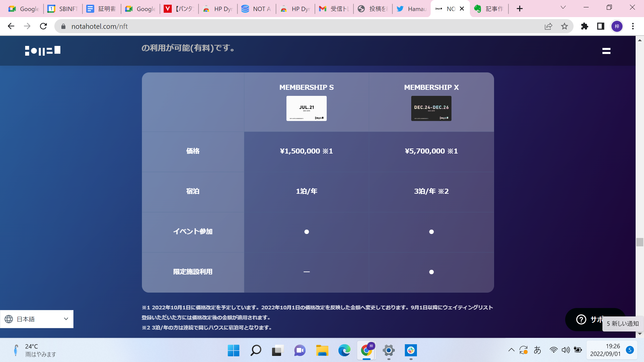Toggle the browser side panel icon
644x362 pixels.
tap(601, 26)
